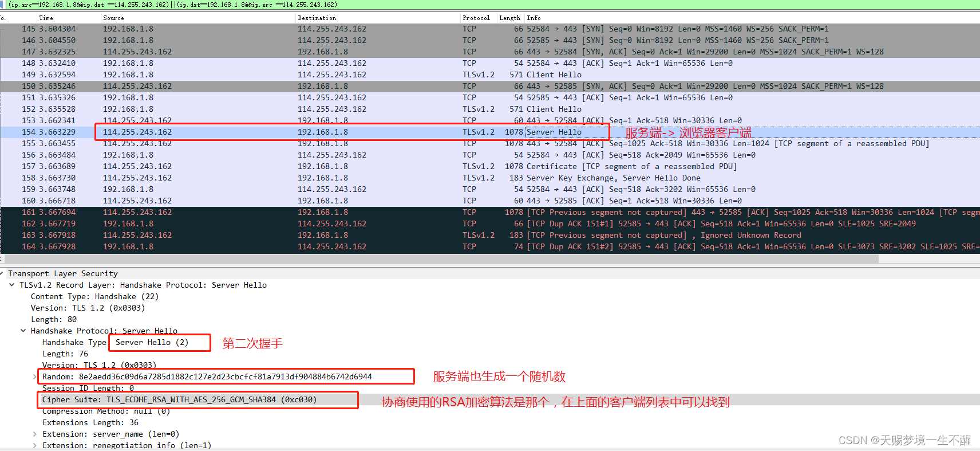Select Compression Method: null (0) field

point(106,411)
